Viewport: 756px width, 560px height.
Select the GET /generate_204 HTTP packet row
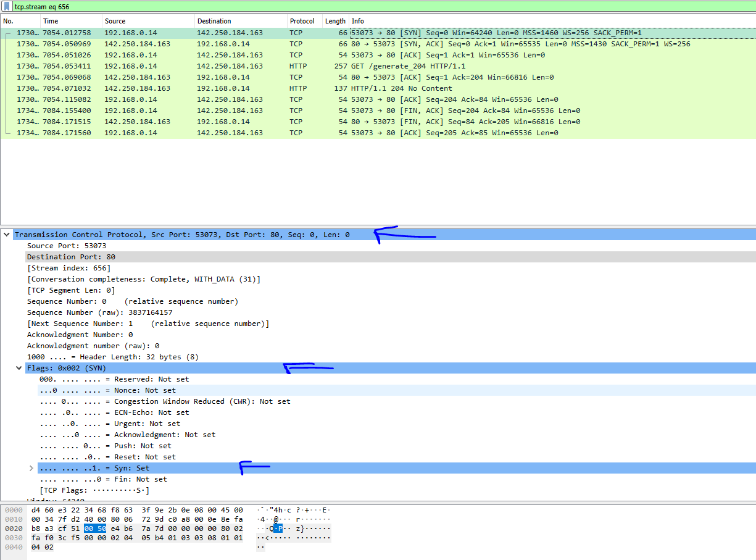coord(247,65)
